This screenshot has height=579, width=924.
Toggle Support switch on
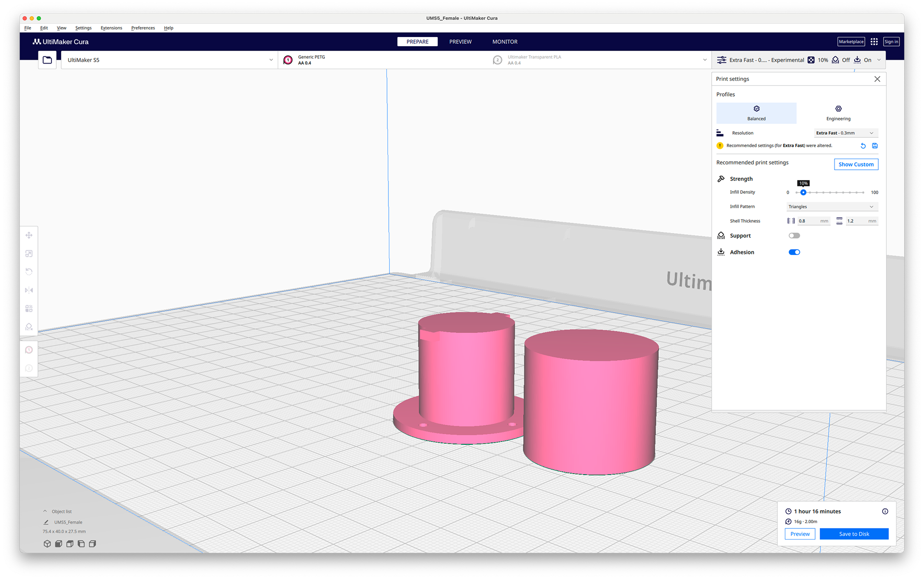pyautogui.click(x=794, y=236)
